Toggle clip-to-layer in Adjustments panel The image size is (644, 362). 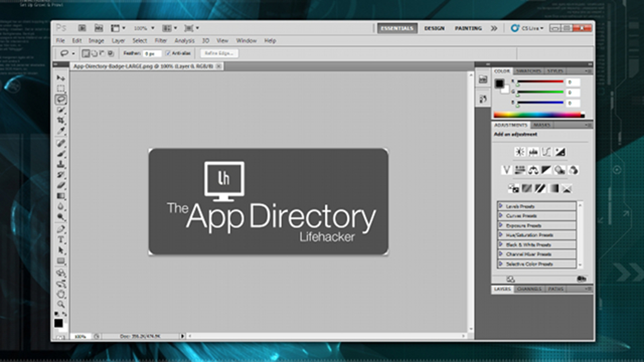coord(581,279)
